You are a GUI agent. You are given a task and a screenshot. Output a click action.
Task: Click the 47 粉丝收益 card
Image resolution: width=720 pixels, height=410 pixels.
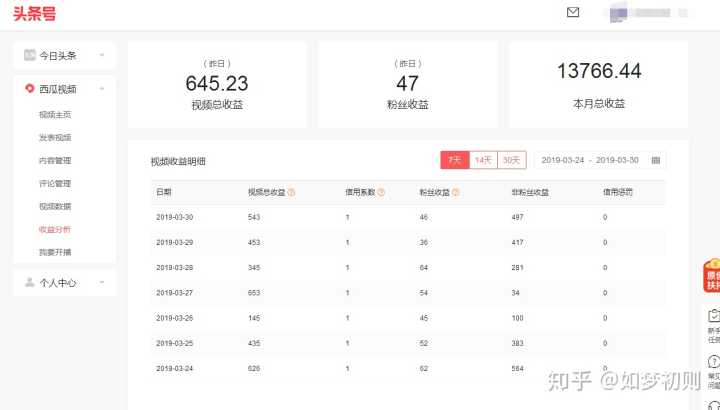[x=408, y=85]
